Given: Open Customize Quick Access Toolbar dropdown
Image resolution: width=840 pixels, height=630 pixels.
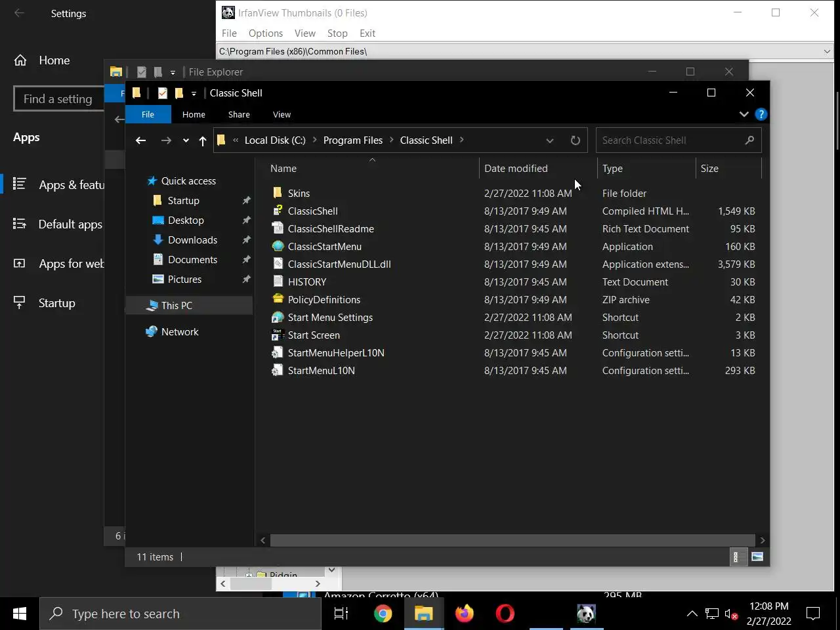Looking at the screenshot, I should 194,93.
